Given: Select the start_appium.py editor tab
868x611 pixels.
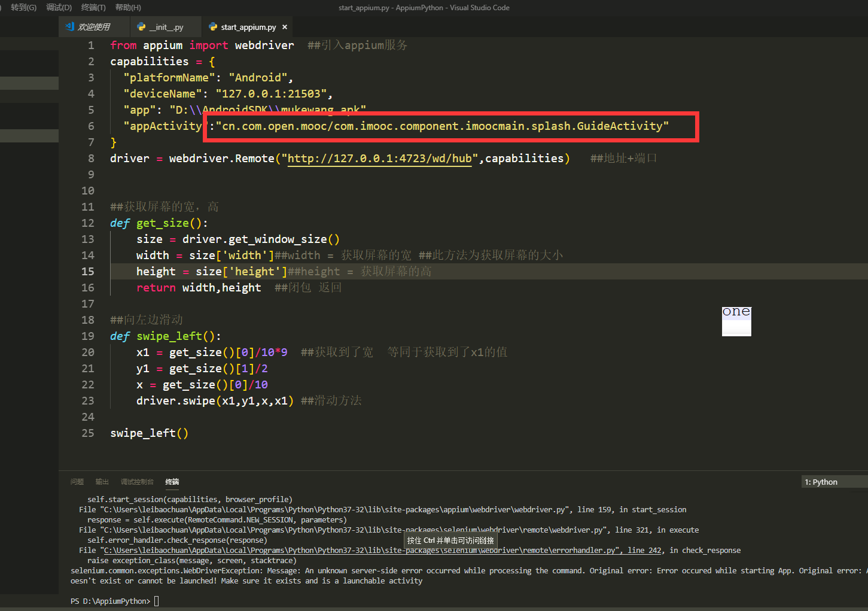Looking at the screenshot, I should click(248, 27).
